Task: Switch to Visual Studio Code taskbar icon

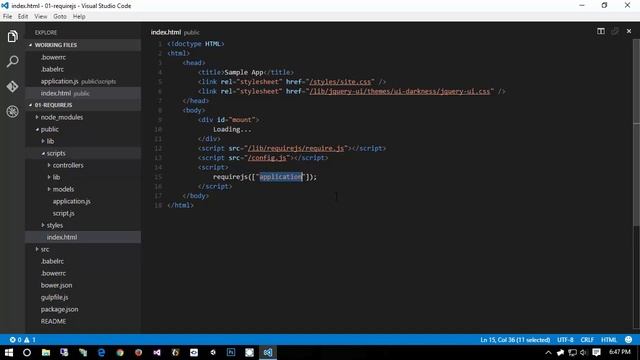Action: pyautogui.click(x=268, y=352)
